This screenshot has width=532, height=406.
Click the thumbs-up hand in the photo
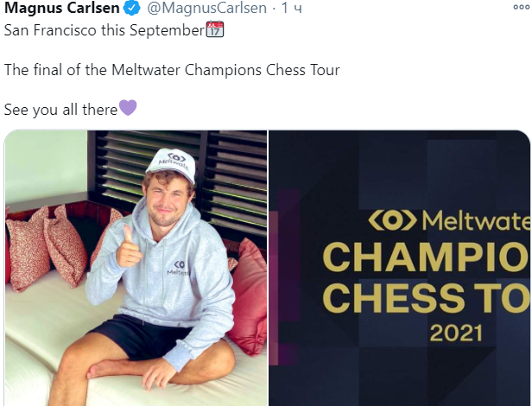[129, 248]
